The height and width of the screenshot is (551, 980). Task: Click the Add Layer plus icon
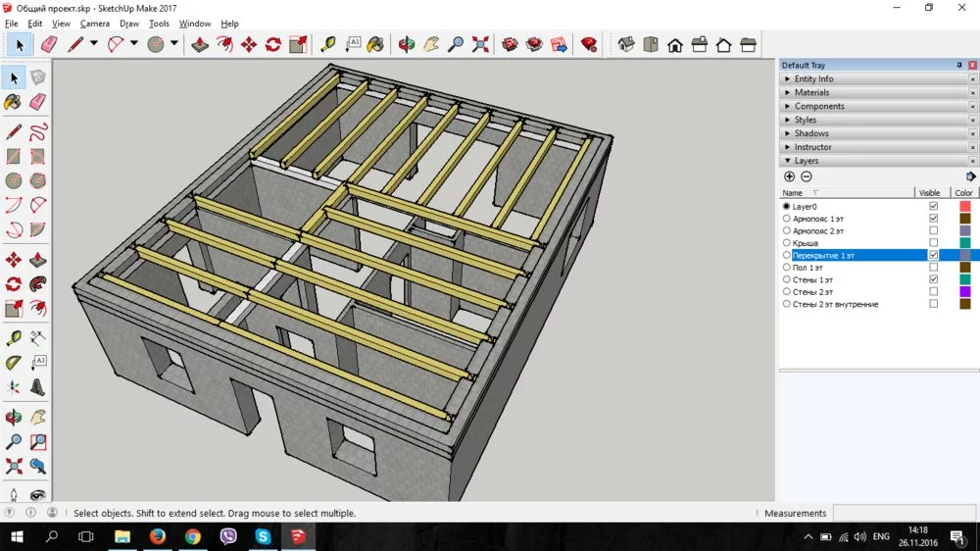coord(790,176)
